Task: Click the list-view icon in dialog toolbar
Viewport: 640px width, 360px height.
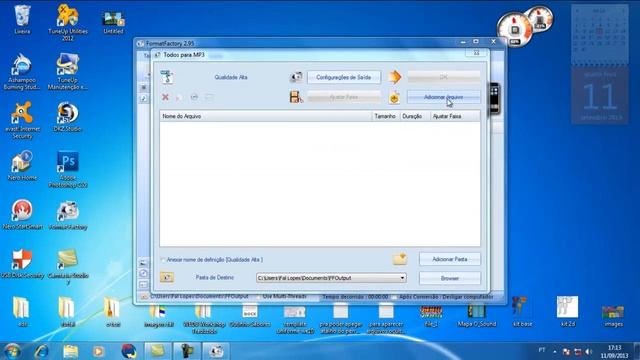Action: click(209, 97)
